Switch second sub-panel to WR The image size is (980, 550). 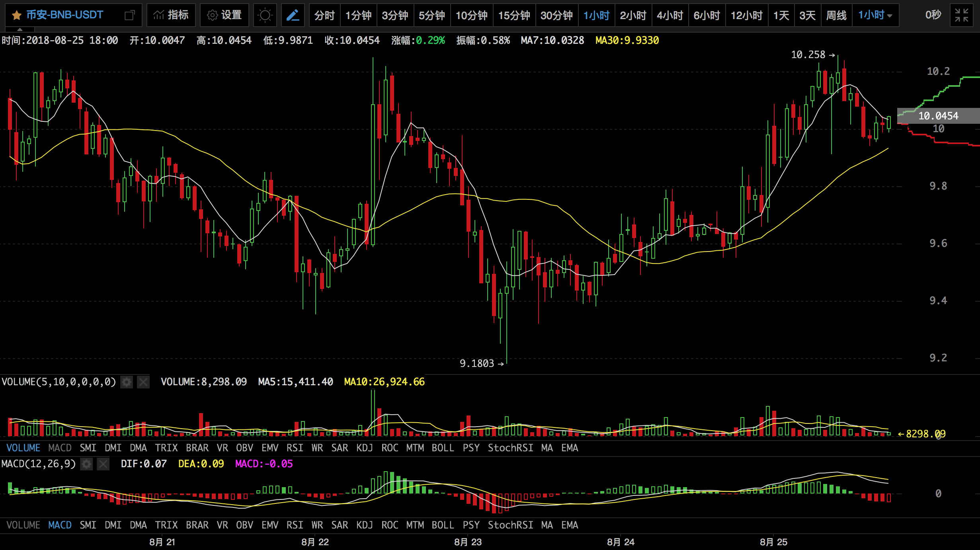point(317,525)
